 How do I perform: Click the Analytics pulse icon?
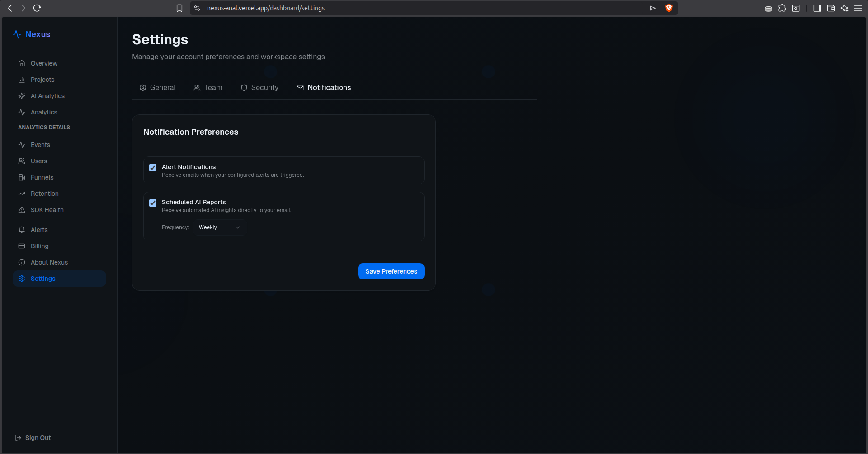tap(22, 112)
